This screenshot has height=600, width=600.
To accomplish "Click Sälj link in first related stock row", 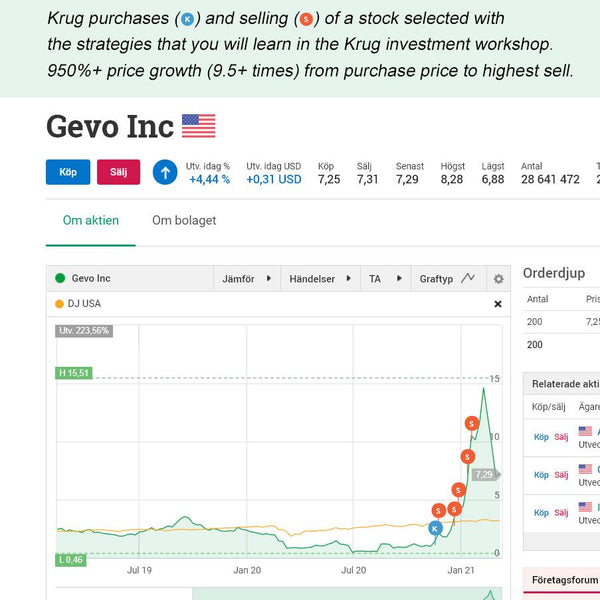I will (561, 437).
